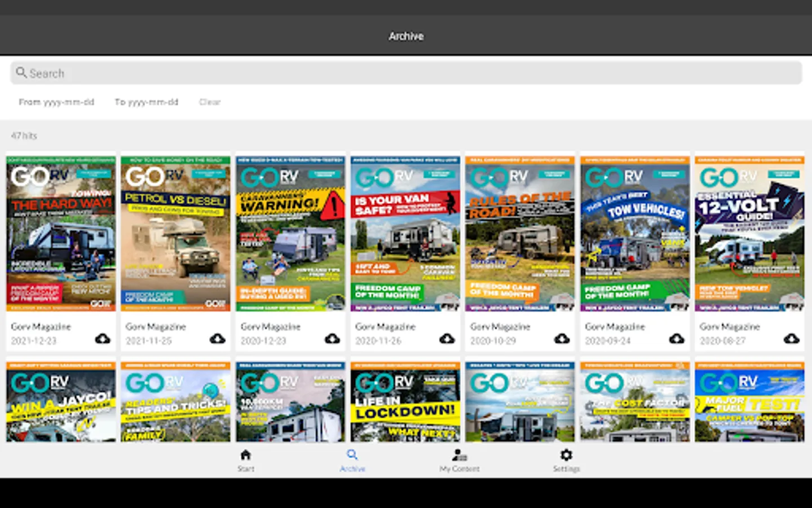Download the 2021-12-23 Gorv Magazine issue
812x508 pixels.
coord(103,339)
